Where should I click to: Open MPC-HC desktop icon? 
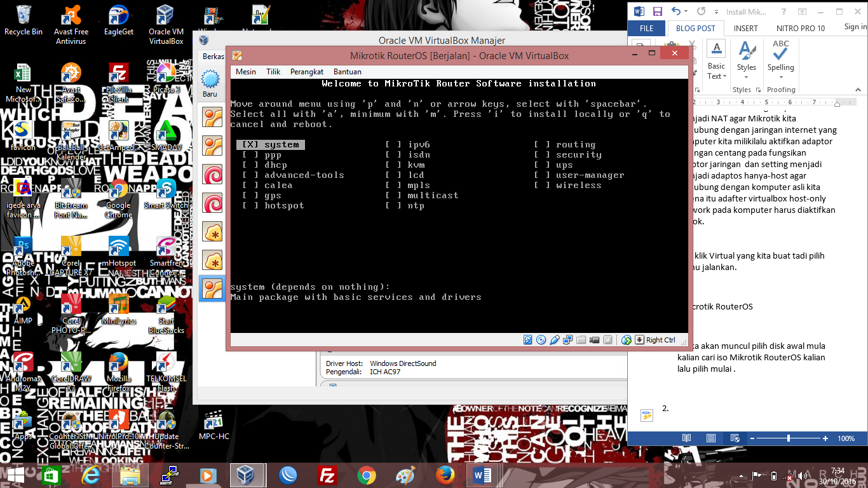[x=214, y=425]
